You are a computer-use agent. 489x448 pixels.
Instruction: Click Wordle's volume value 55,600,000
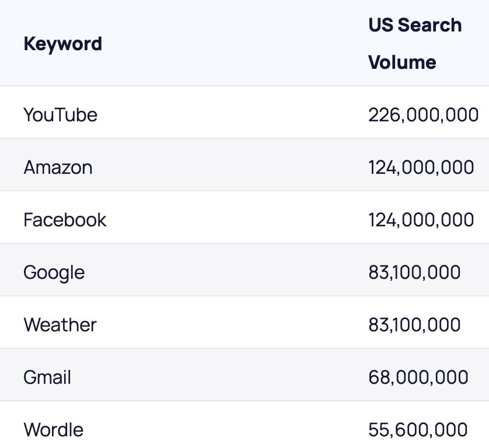pos(418,430)
